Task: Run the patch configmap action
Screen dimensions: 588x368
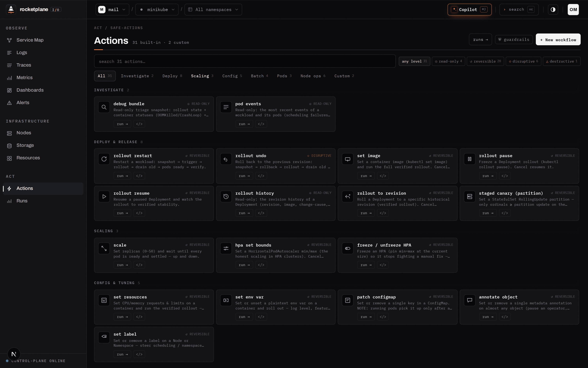Action: click(x=366, y=317)
